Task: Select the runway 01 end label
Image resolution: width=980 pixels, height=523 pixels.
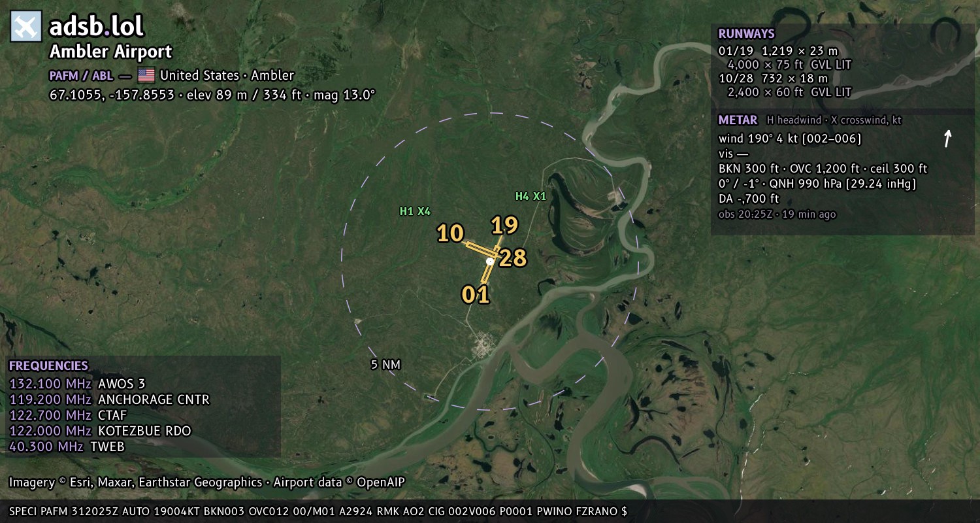Action: click(476, 295)
